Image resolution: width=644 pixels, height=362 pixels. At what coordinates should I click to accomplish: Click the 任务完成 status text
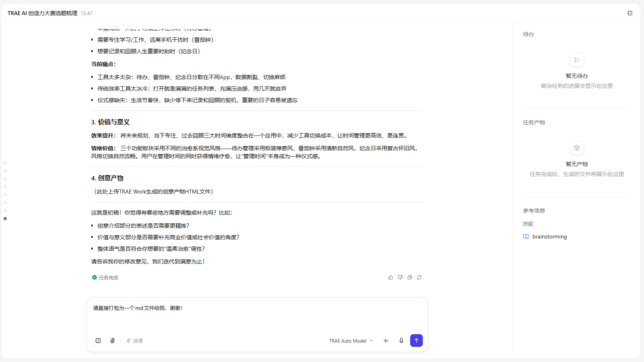pos(109,277)
